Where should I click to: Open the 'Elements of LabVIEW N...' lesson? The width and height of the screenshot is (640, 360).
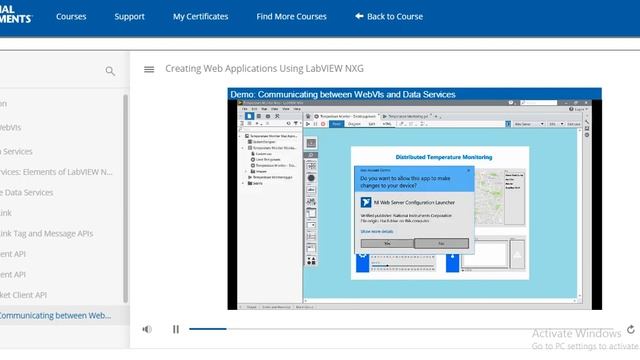[56, 172]
